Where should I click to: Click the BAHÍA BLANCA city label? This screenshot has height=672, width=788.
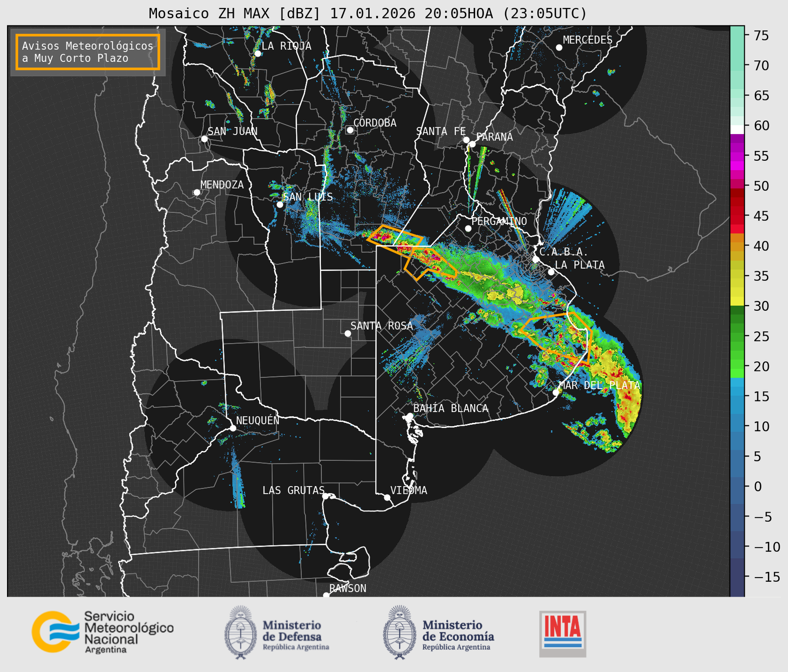click(x=451, y=408)
